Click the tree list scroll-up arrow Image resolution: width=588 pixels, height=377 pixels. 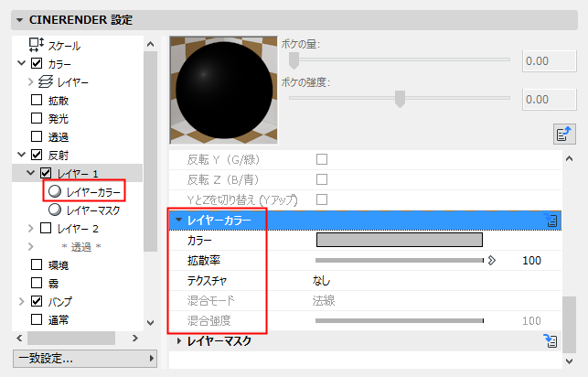pyautogui.click(x=150, y=44)
